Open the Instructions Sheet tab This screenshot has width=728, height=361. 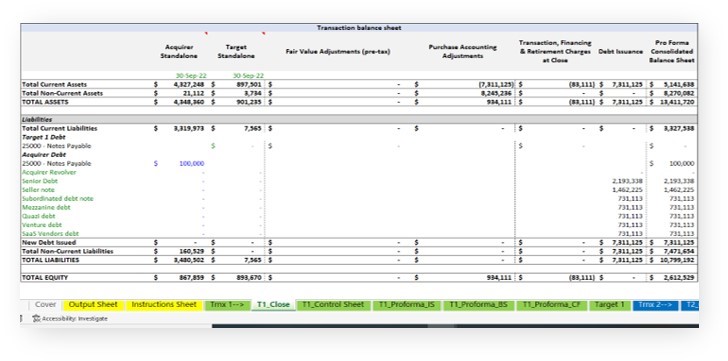click(x=164, y=305)
